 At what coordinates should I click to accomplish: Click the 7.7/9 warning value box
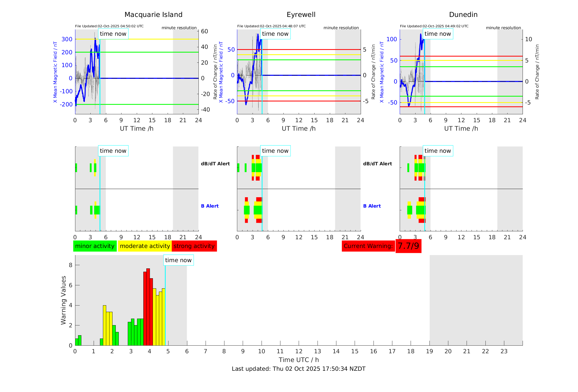click(x=408, y=246)
